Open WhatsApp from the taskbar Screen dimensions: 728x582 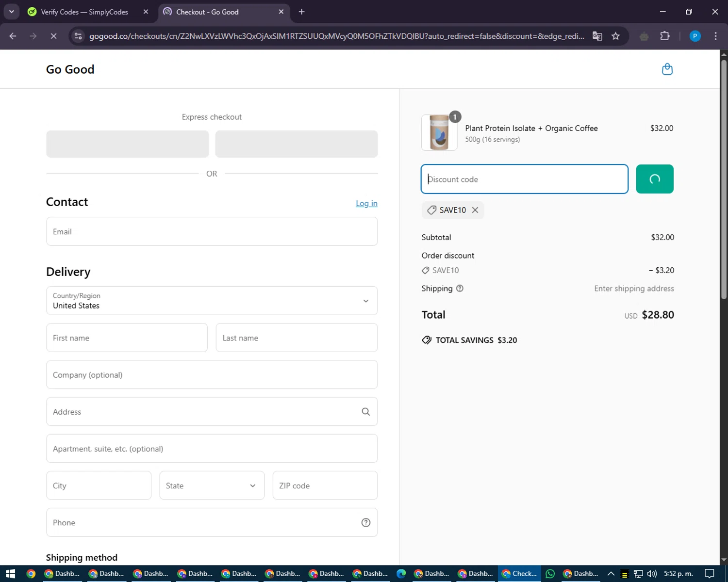tap(550, 574)
